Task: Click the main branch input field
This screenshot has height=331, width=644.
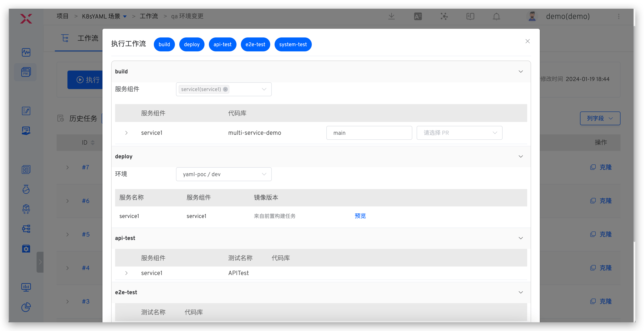Action: (369, 133)
